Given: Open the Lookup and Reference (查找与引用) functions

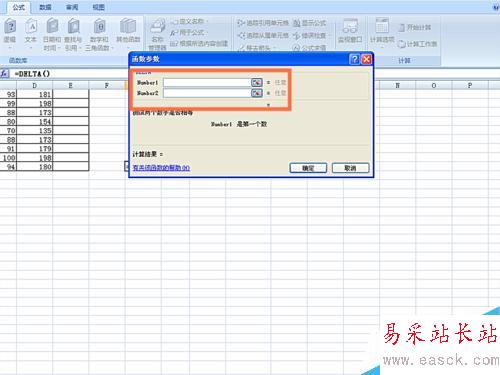Looking at the screenshot, I should pyautogui.click(x=73, y=34).
